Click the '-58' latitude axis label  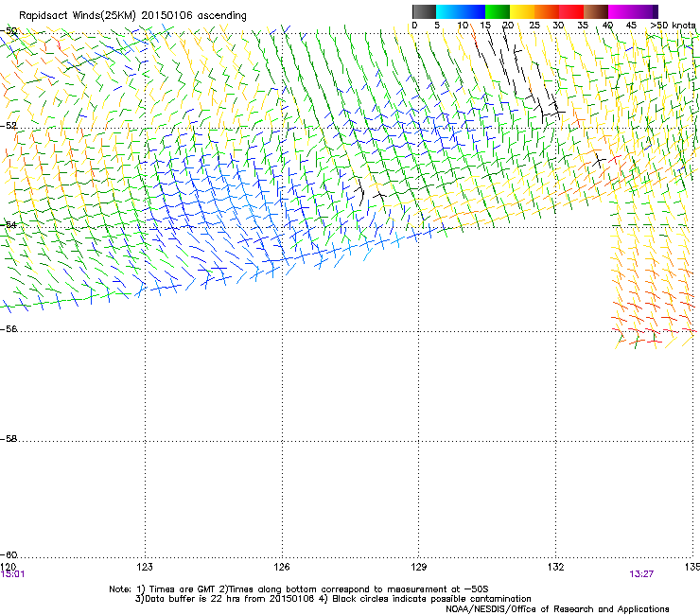[9, 439]
